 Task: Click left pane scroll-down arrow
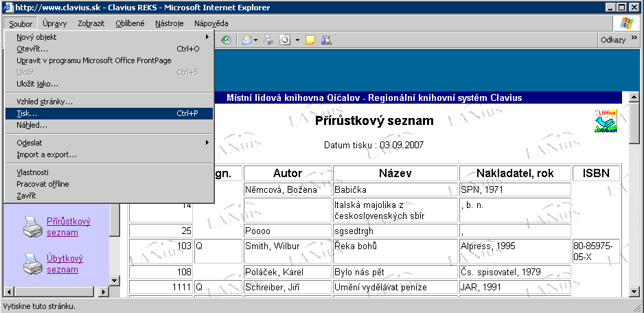pos(115,281)
